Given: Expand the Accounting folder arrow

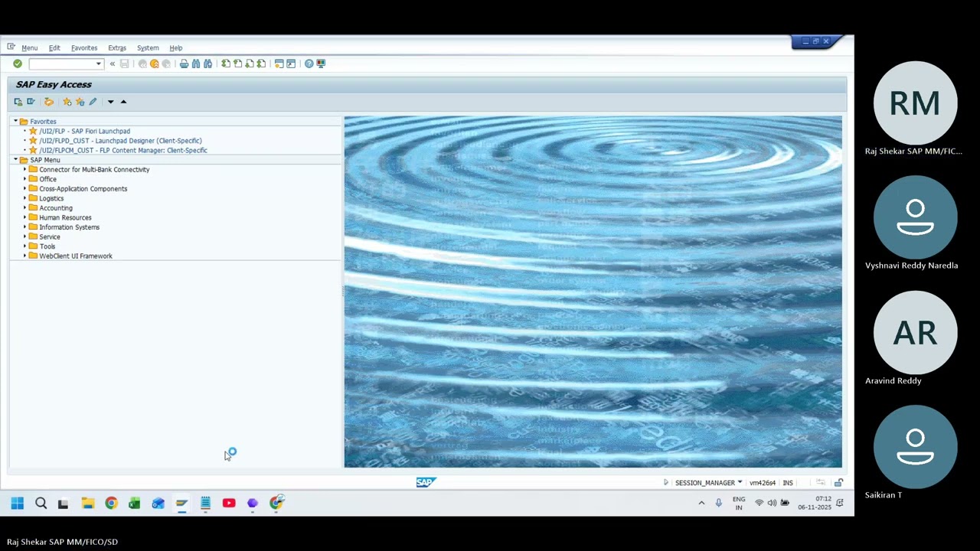Looking at the screenshot, I should point(24,208).
